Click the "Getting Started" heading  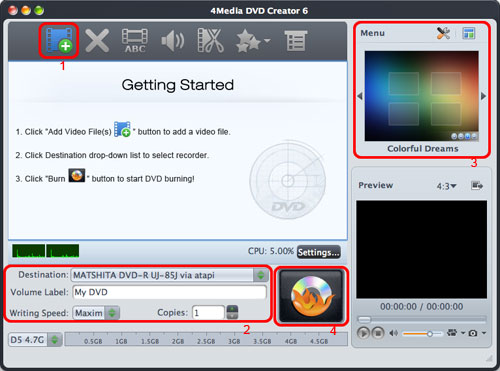(x=178, y=85)
